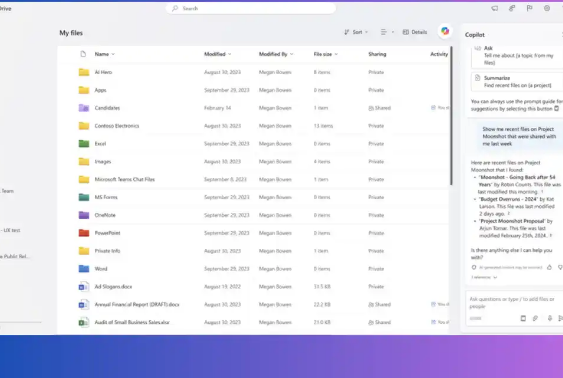
Task: Click the blue Word folder icon
Action: (84, 269)
